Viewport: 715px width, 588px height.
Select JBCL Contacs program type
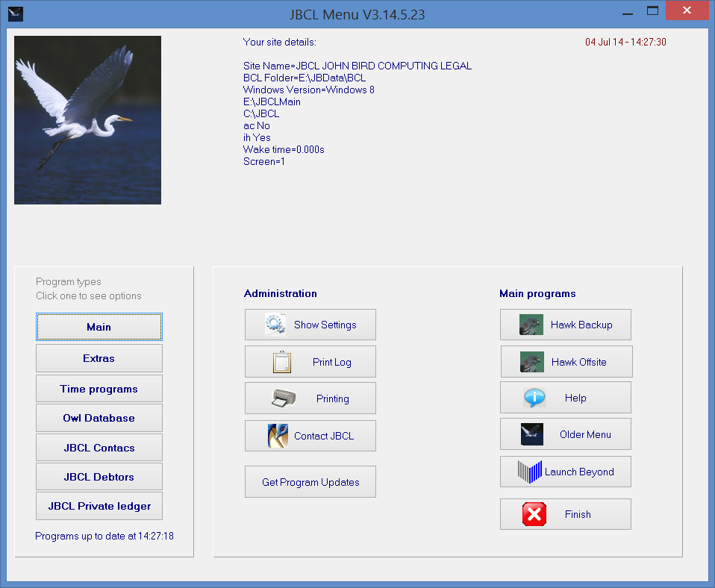click(x=99, y=448)
